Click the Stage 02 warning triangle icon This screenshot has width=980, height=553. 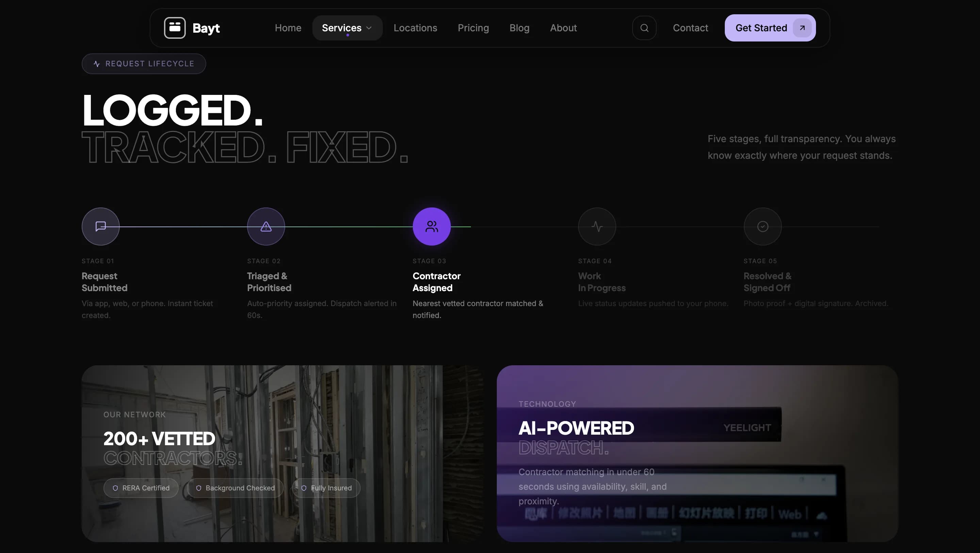pyautogui.click(x=265, y=226)
